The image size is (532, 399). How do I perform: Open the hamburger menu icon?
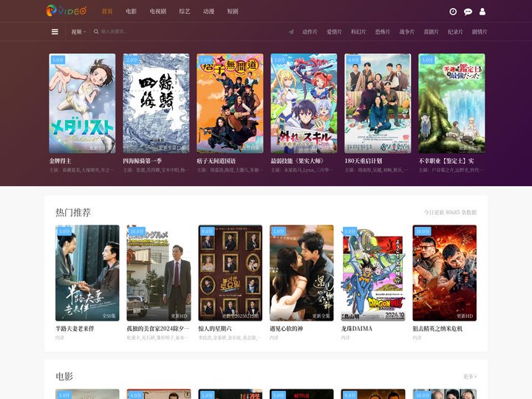coord(55,32)
